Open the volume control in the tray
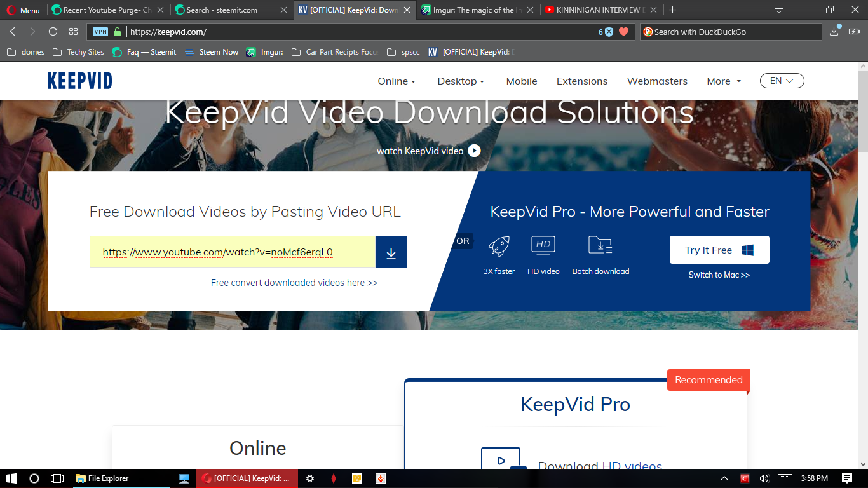Viewport: 868px width, 488px height. pos(764,478)
